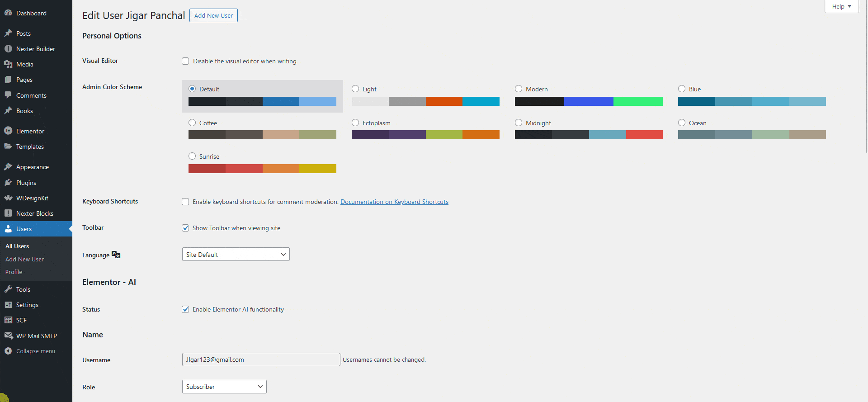The height and width of the screenshot is (402, 868).
Task: Click the page vertical scrollbar
Action: [x=866, y=77]
